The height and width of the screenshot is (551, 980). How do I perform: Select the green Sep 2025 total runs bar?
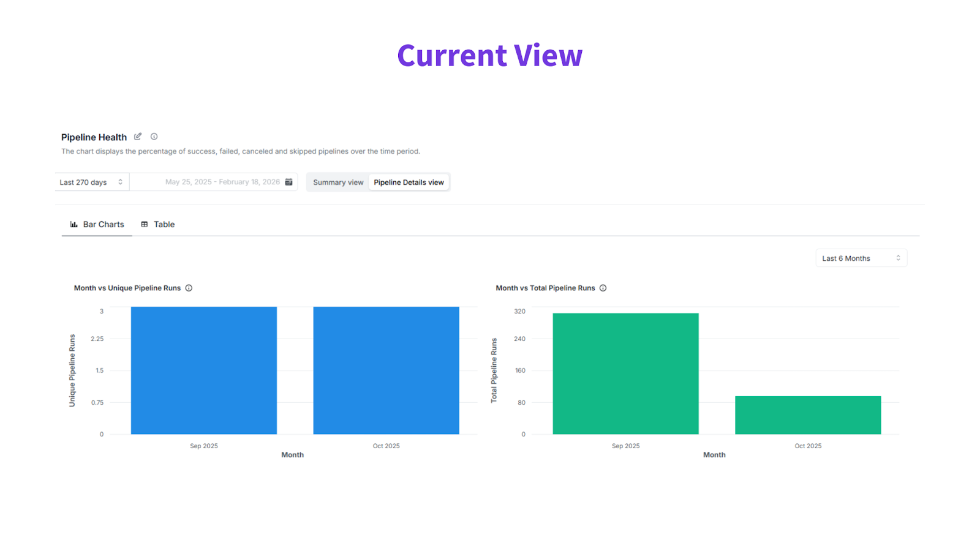[x=625, y=373]
